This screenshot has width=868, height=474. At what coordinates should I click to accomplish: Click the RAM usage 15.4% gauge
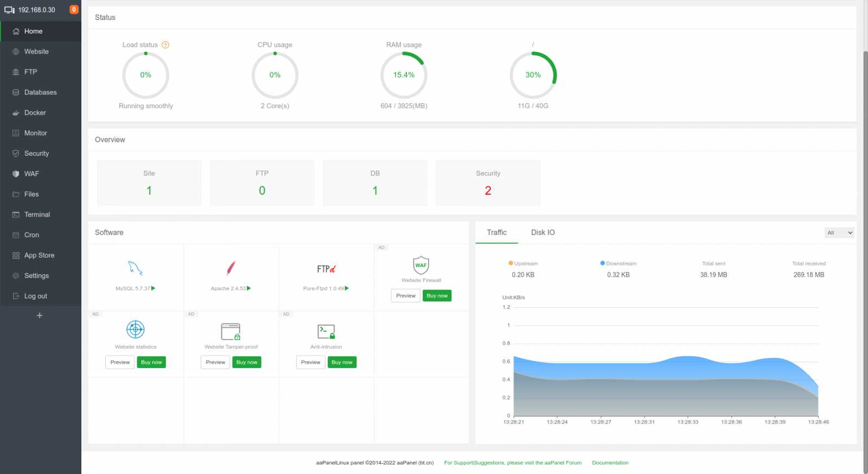(404, 75)
